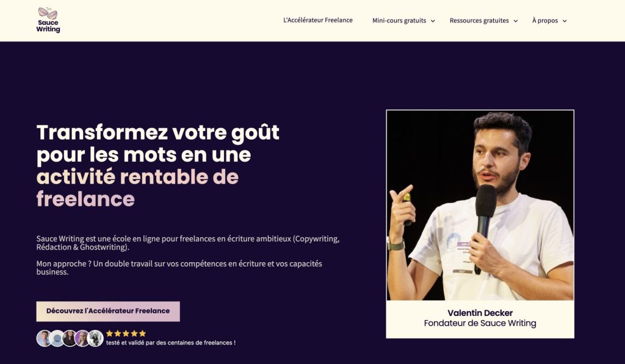Expand the Mini-cours gratuits chevron

click(x=433, y=21)
